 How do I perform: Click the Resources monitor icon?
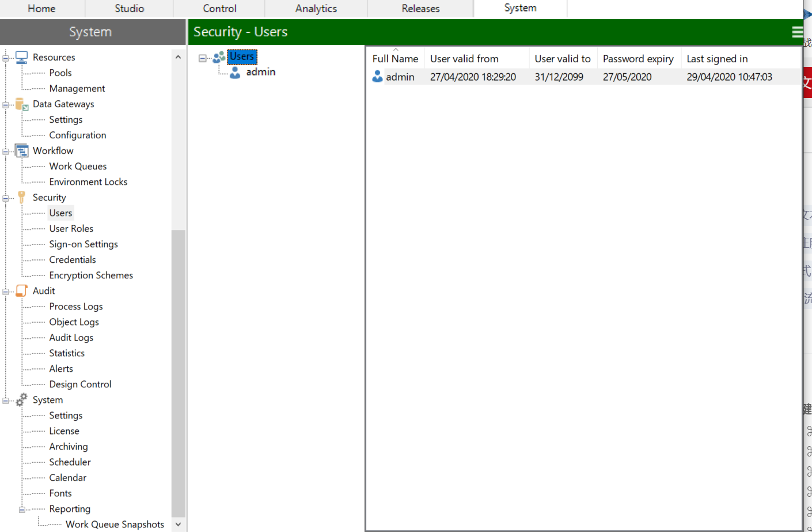tap(21, 57)
